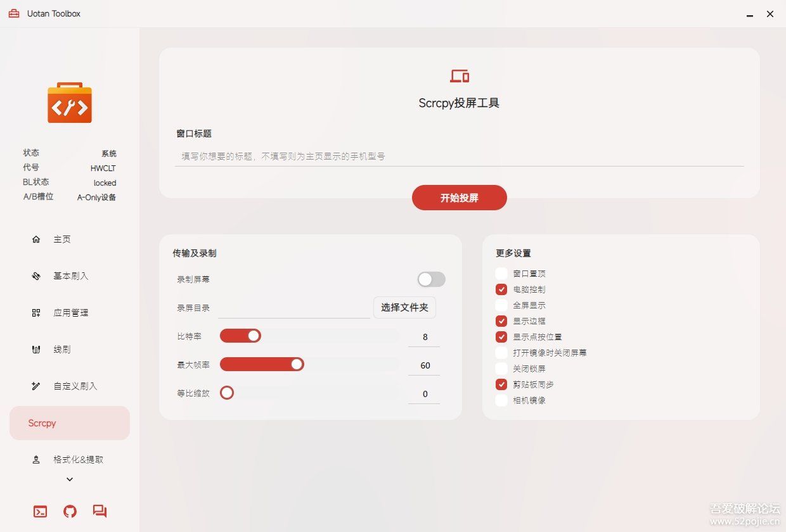Click the Scrcpy投屏工具 heading
Viewport: 786px width, 532px height.
[x=459, y=103]
